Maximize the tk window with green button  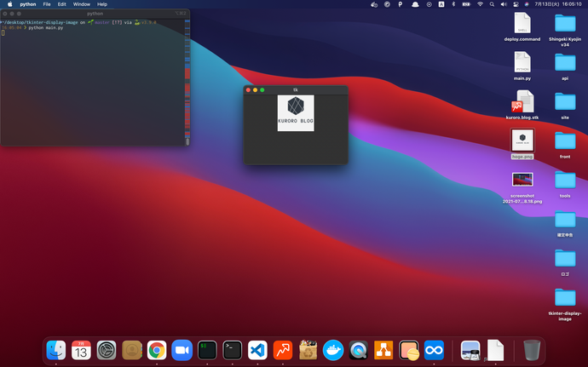(x=262, y=90)
